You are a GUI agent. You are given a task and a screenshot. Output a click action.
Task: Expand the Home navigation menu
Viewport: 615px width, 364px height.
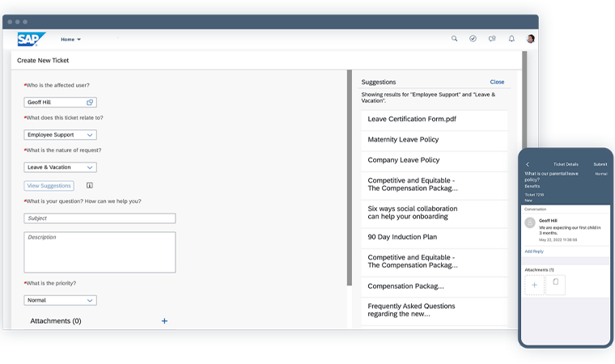click(x=71, y=40)
